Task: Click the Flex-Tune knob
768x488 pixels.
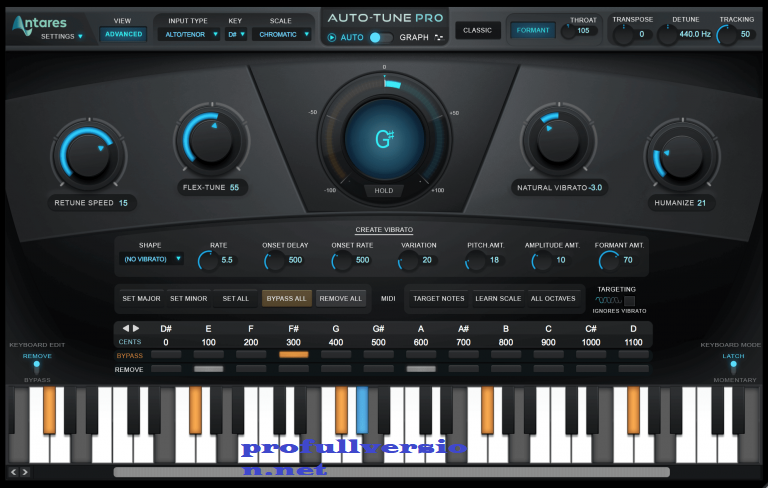Action: [x=212, y=141]
